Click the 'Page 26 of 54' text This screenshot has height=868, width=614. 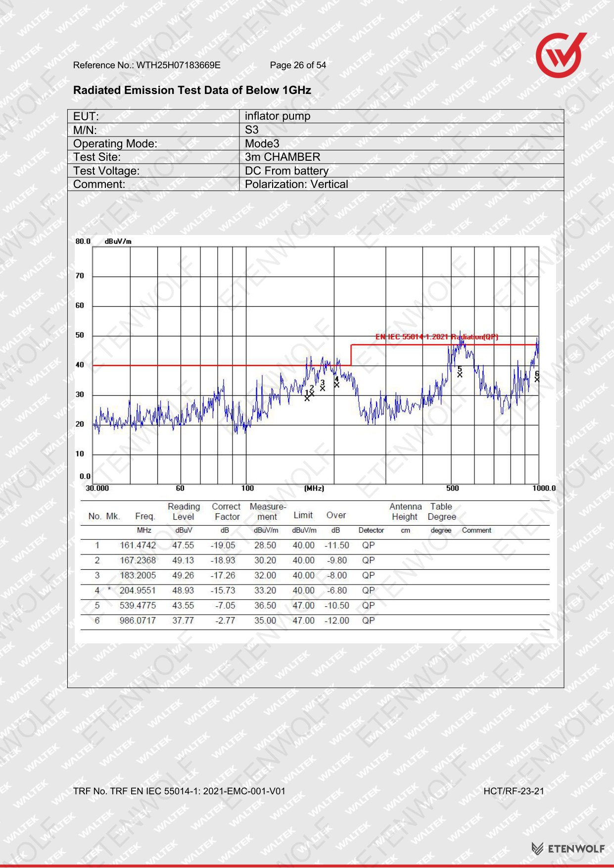tap(298, 65)
